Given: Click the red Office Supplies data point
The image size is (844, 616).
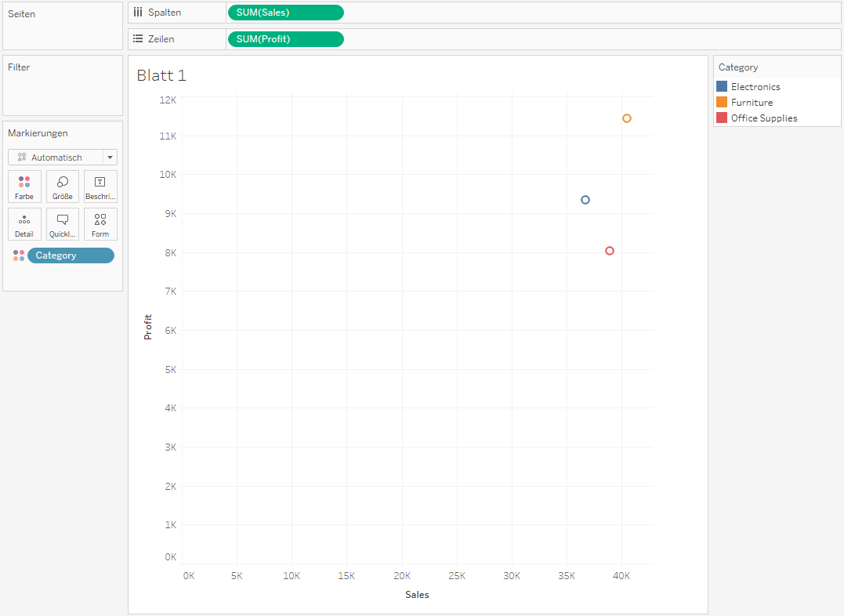Looking at the screenshot, I should click(610, 251).
